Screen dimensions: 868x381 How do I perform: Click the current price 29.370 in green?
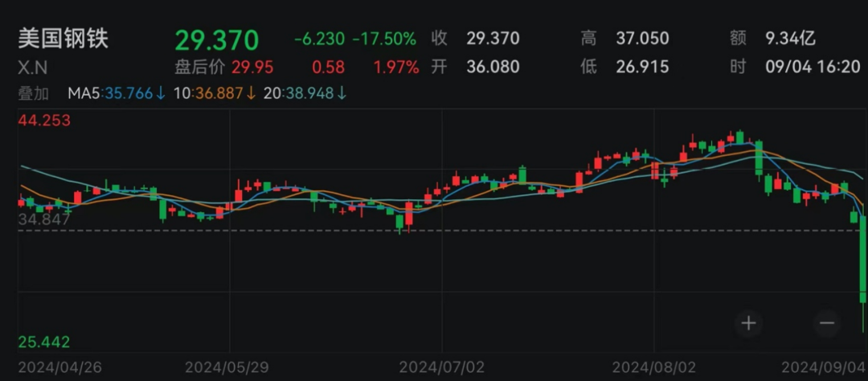click(x=217, y=40)
